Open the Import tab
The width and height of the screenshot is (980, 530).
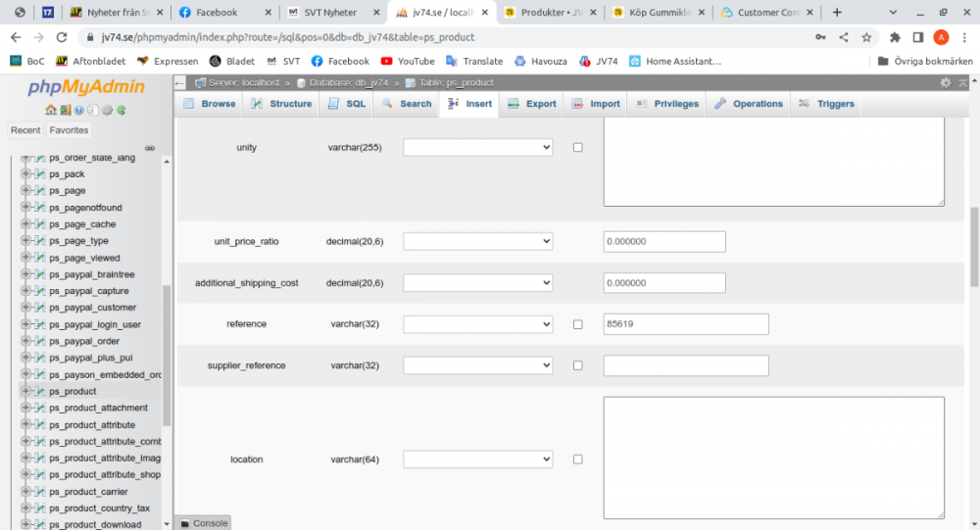coord(596,104)
